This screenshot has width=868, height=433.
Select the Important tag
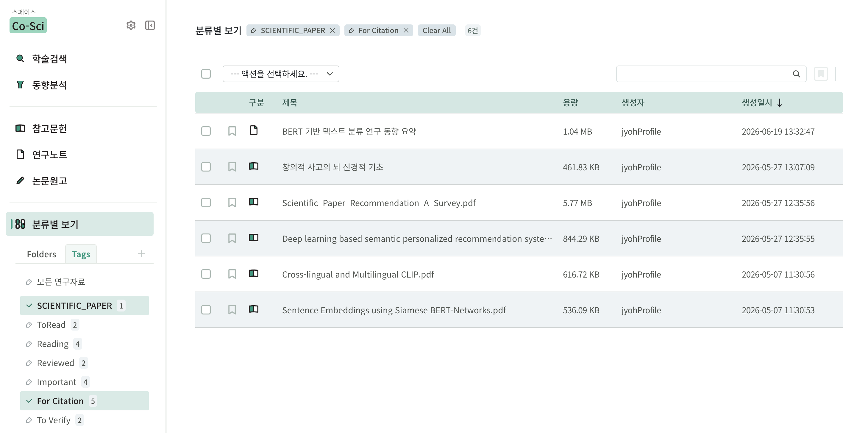coord(57,382)
